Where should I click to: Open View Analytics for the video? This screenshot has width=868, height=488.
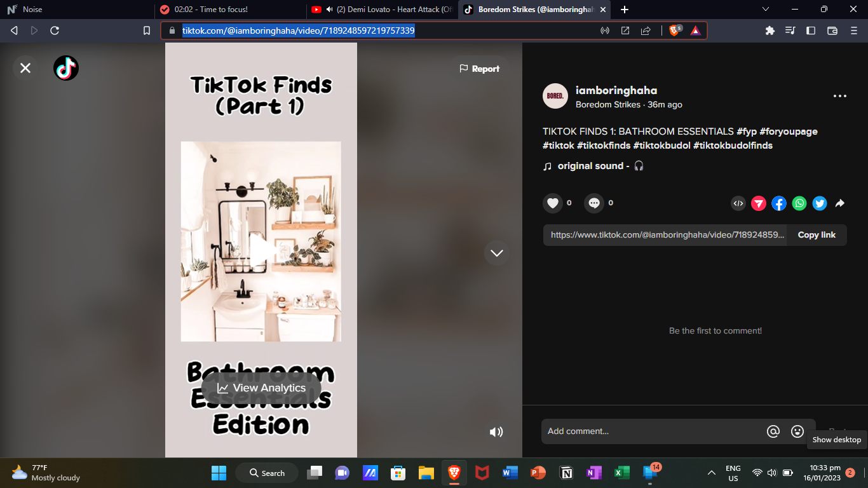click(261, 388)
